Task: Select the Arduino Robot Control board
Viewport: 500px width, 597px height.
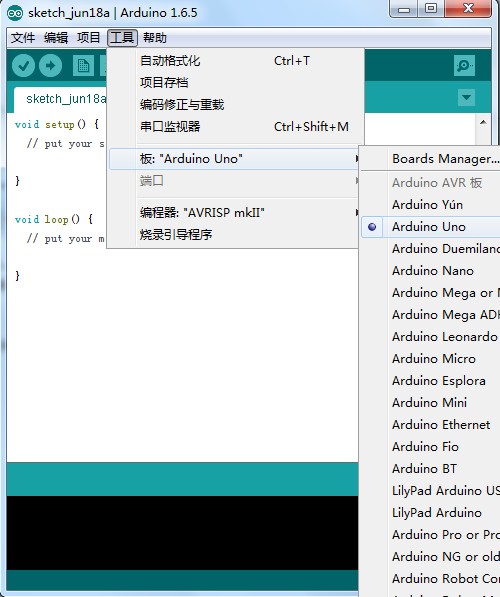Action: (x=430, y=579)
